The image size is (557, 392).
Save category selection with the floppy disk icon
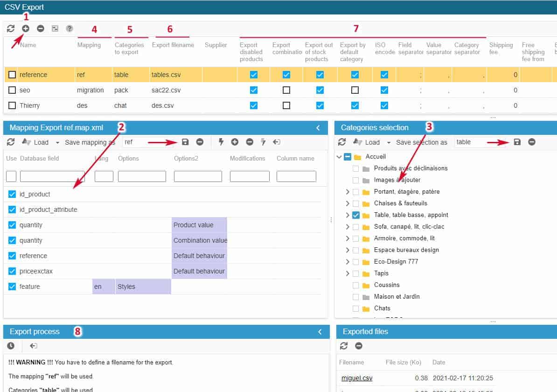click(x=517, y=142)
